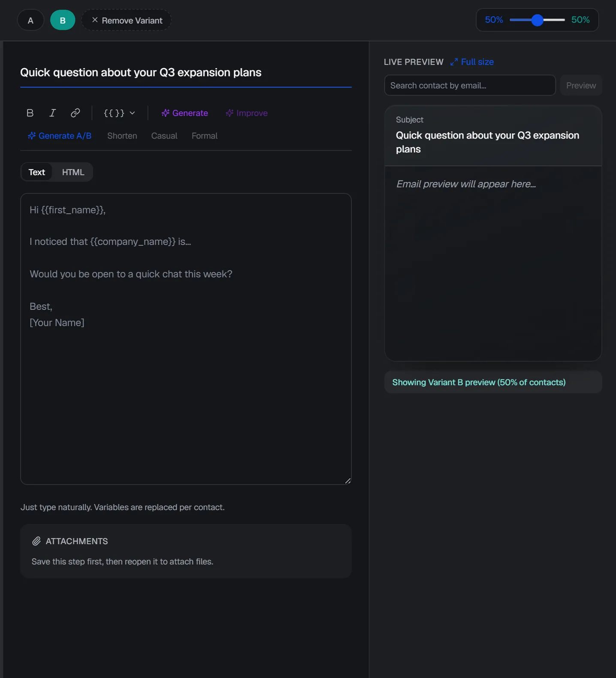
Task: Select variant A
Action: click(x=30, y=20)
